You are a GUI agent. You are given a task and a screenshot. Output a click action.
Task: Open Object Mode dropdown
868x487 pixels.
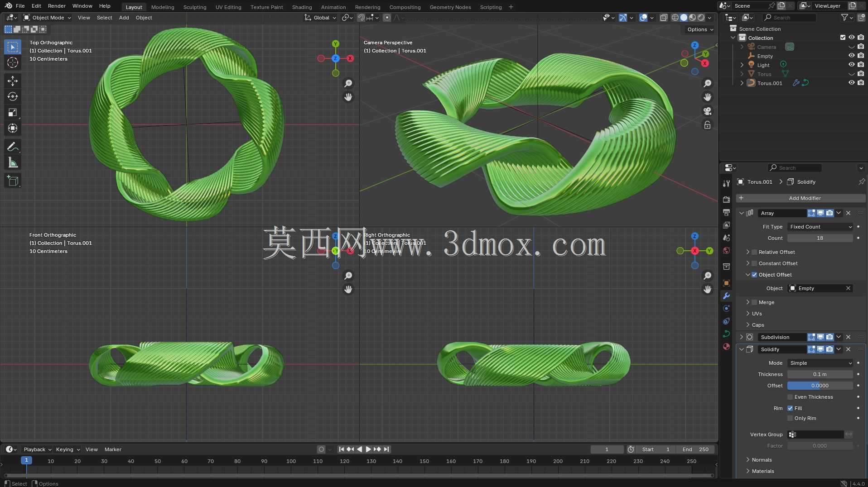click(x=47, y=18)
